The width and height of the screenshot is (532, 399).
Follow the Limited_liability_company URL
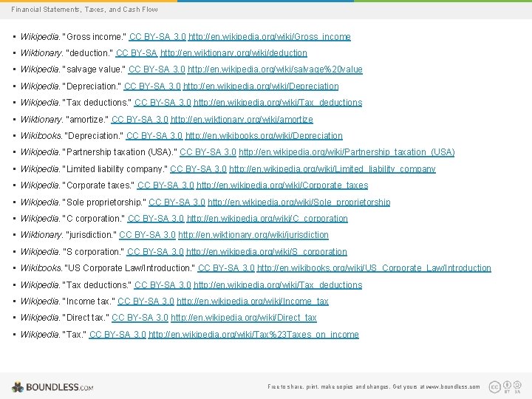pos(332,169)
